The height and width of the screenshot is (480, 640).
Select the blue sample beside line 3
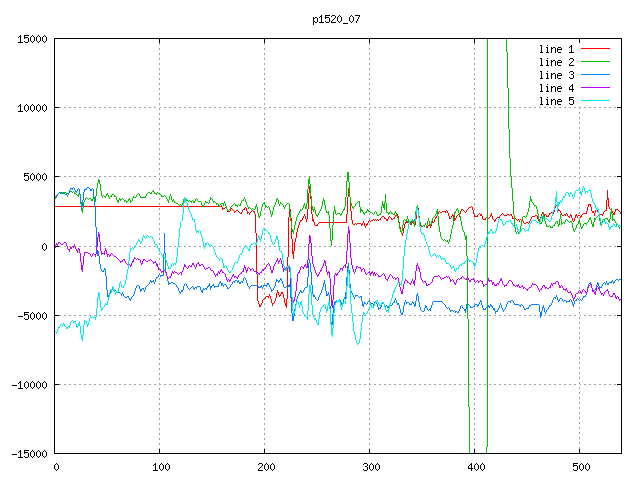596,75
